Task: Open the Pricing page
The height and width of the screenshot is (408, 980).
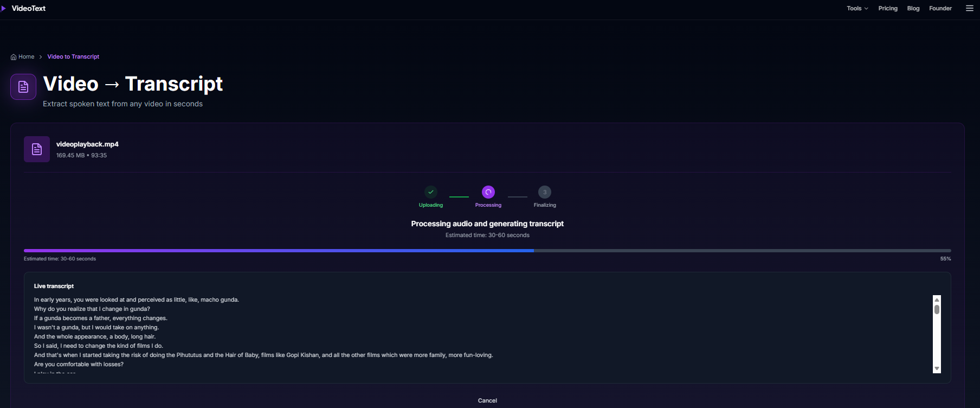Action: (888, 8)
